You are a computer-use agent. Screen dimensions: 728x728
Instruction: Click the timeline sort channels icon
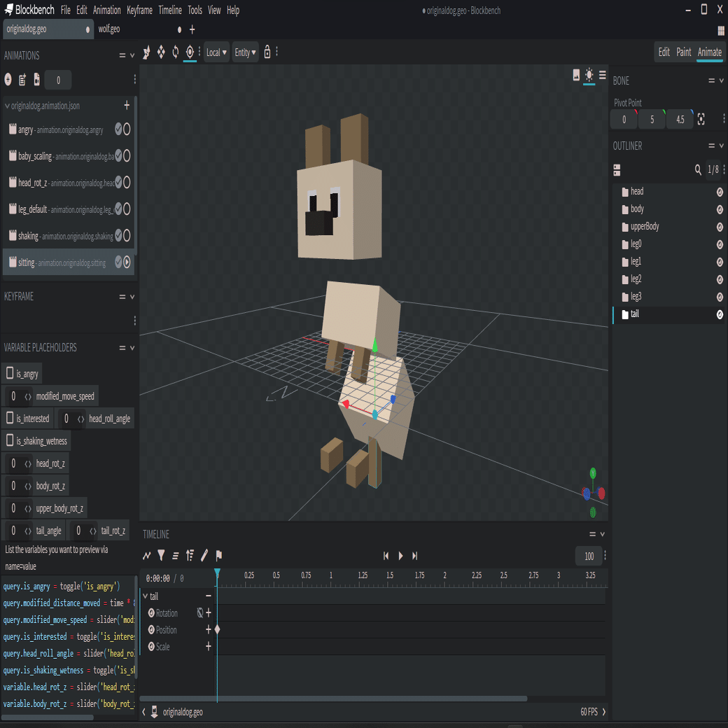pyautogui.click(x=190, y=555)
